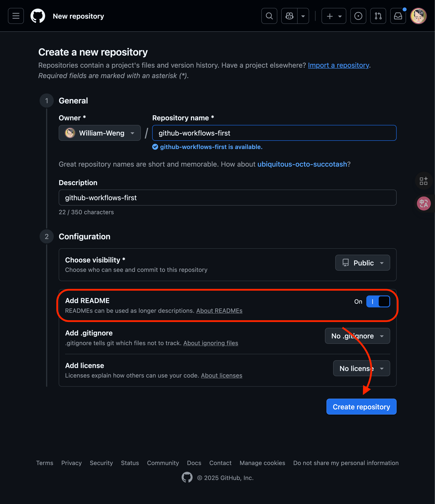435x504 pixels.
Task: Open the Owner William-Weng dropdown
Action: [100, 133]
